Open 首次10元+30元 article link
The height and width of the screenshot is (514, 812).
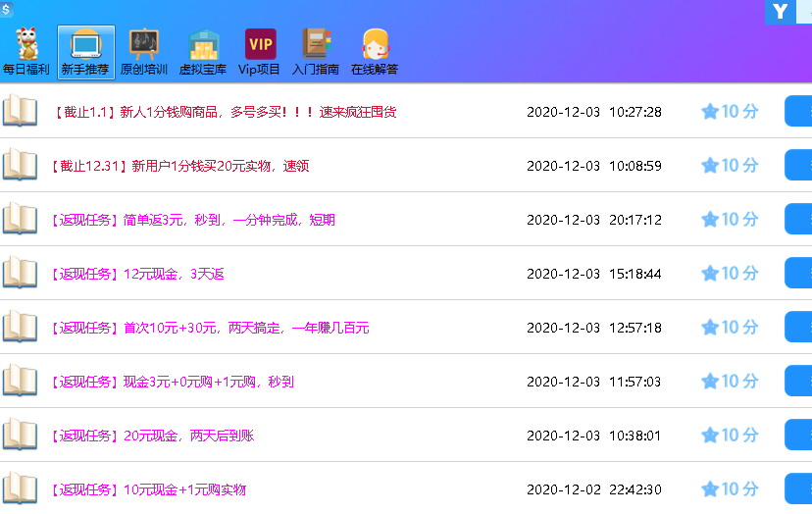click(210, 328)
